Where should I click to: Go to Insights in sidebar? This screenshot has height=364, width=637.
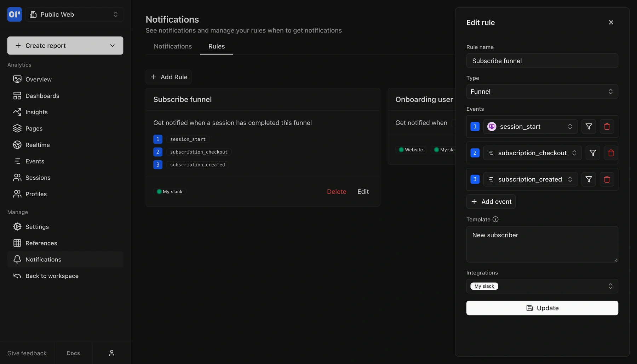(36, 112)
